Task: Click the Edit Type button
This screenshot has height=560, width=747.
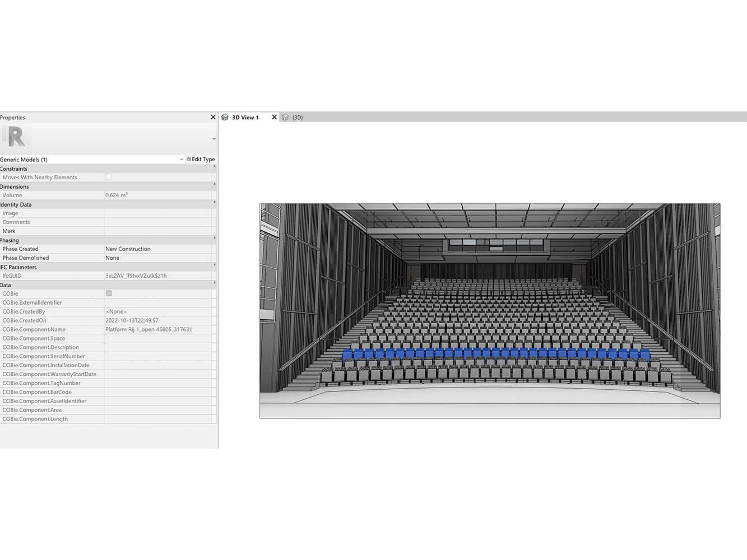Action: pos(201,160)
